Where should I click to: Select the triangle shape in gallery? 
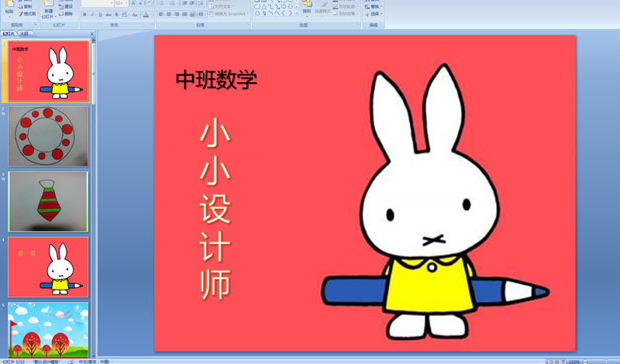264,7
